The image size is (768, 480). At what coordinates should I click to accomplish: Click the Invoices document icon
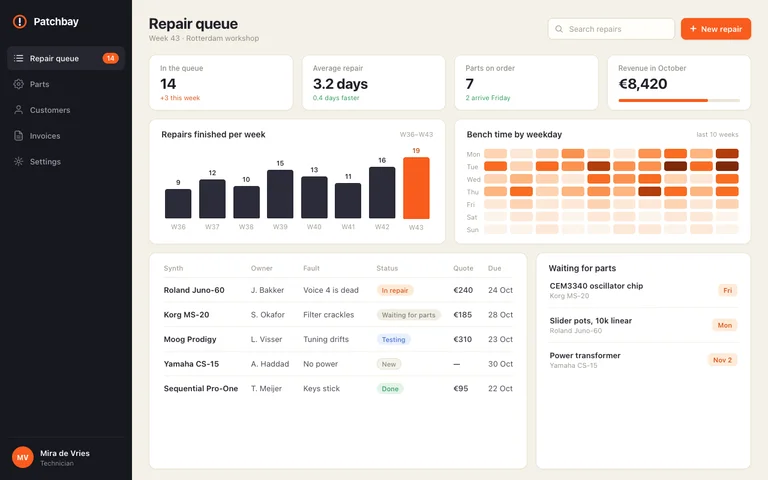19,136
